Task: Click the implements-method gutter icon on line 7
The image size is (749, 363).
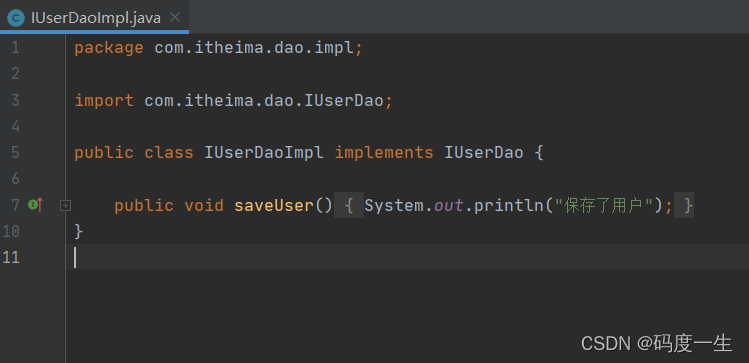Action: point(36,205)
